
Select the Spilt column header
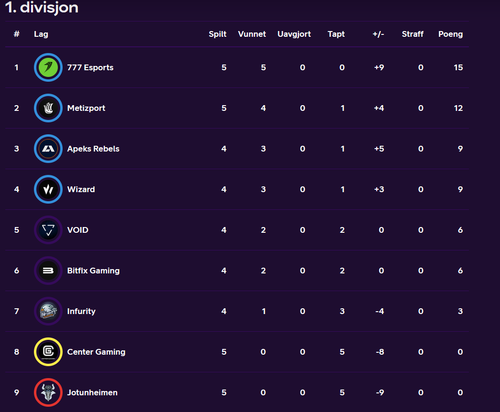click(x=217, y=34)
